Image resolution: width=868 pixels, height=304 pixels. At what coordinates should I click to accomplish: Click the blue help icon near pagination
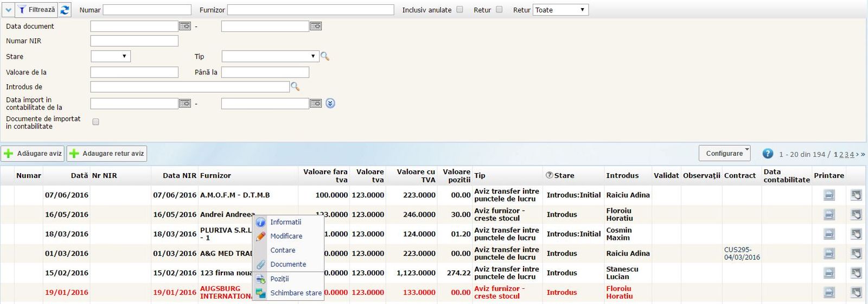pos(768,154)
